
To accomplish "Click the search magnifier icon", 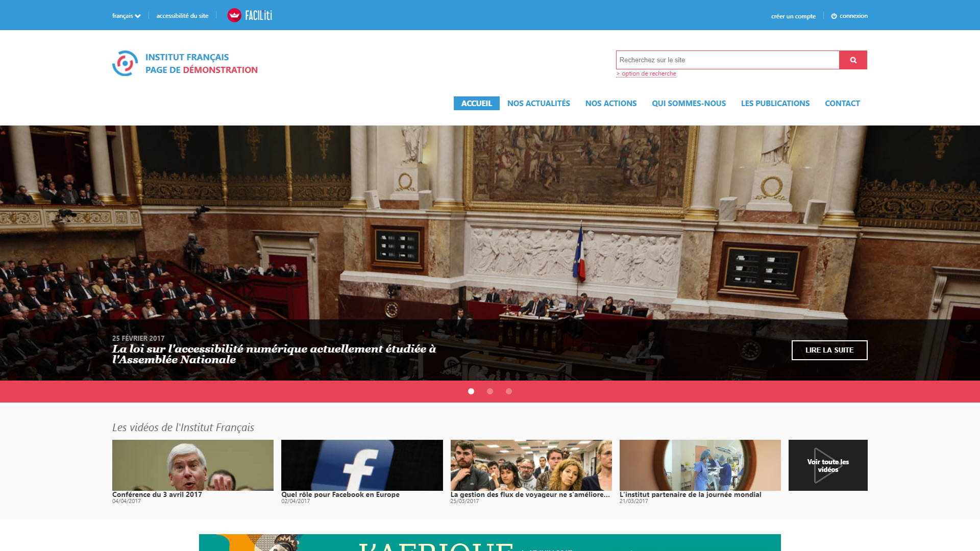I will 853,60.
